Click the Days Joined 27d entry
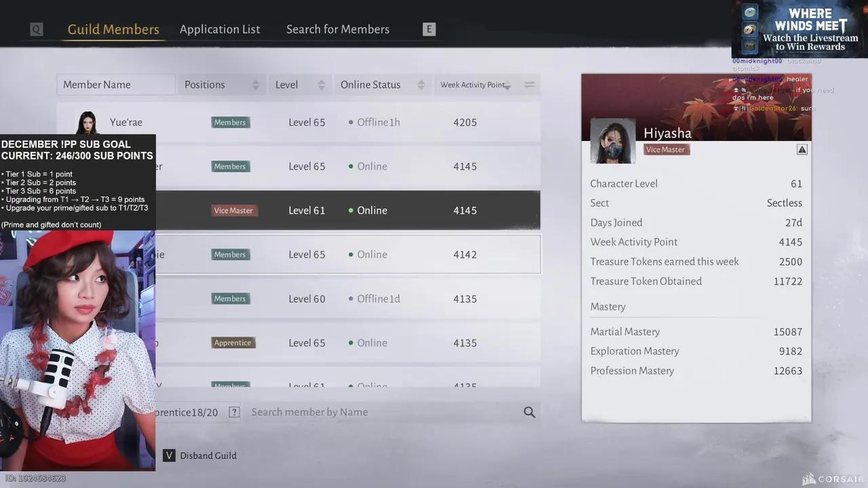The height and width of the screenshot is (488, 868). tap(696, 222)
